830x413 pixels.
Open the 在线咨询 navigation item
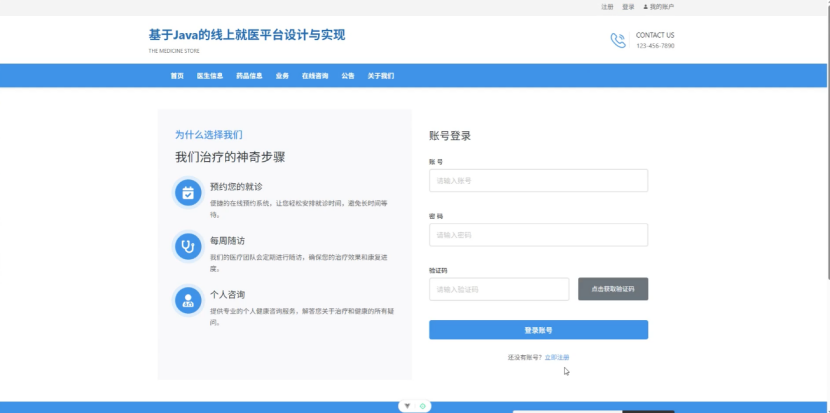(x=315, y=76)
